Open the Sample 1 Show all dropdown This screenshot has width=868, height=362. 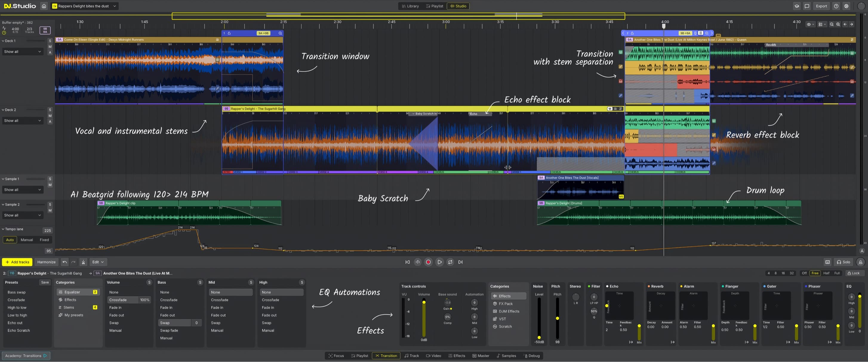[23, 190]
